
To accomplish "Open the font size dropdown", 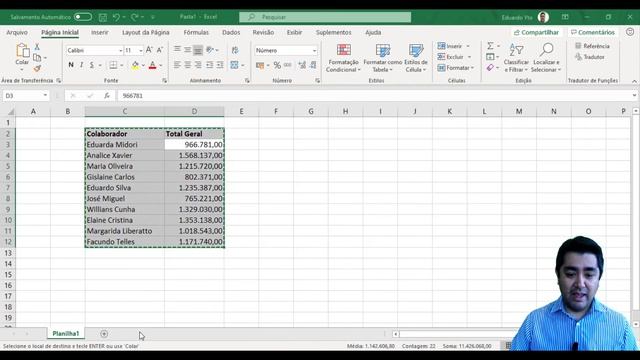I will 141,50.
